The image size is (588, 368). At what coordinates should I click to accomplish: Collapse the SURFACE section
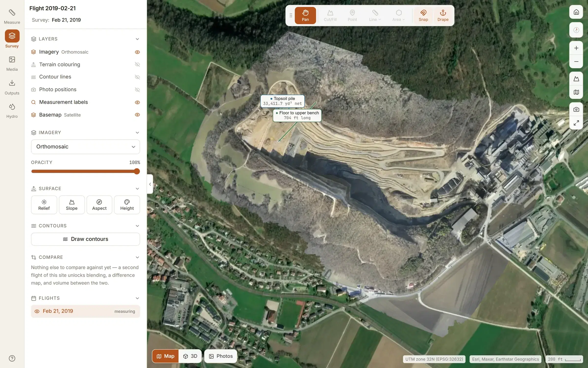(137, 189)
